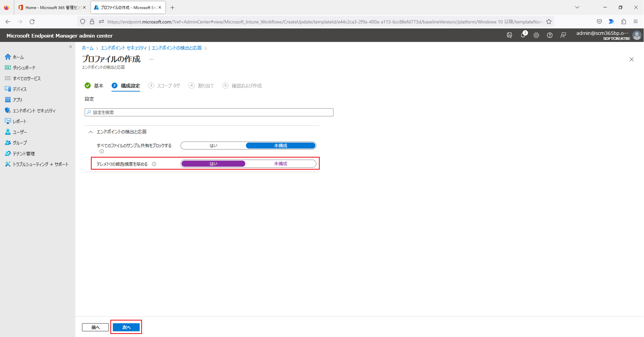
Task: Click the 次へ button
Action: (126, 327)
